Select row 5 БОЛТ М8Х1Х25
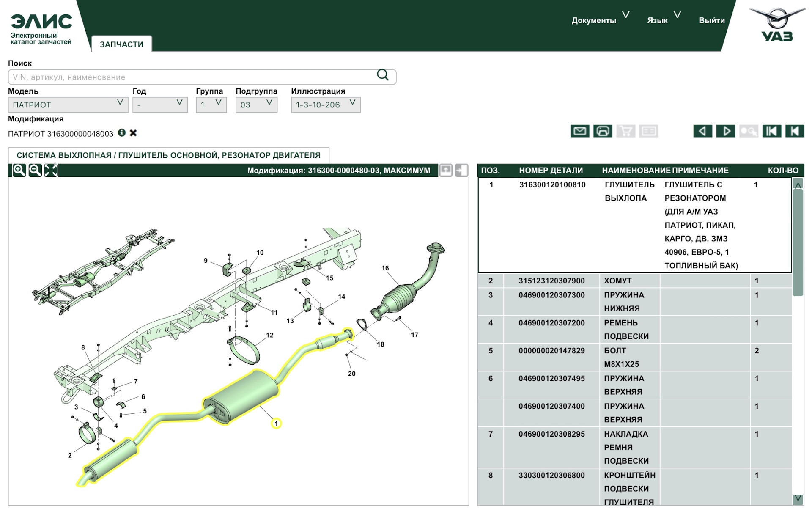This screenshot has height=509, width=812. [634, 357]
